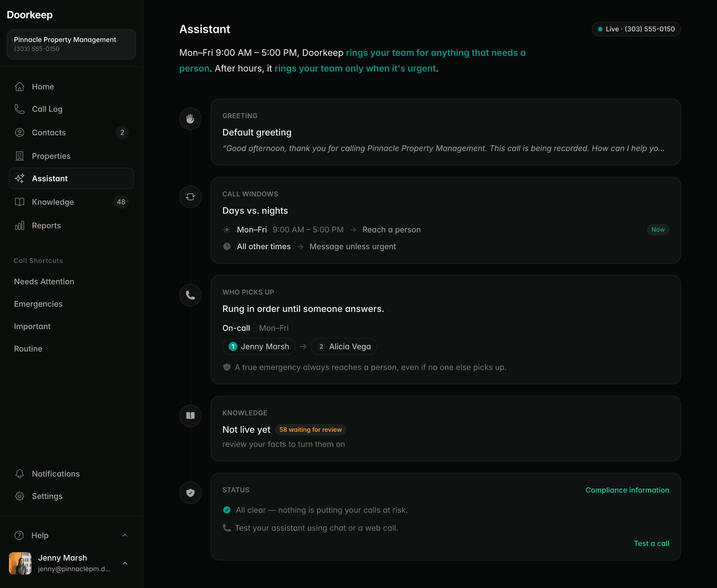Open Pinnacle Property Management workspace switcher
717x588 pixels.
(x=71, y=44)
